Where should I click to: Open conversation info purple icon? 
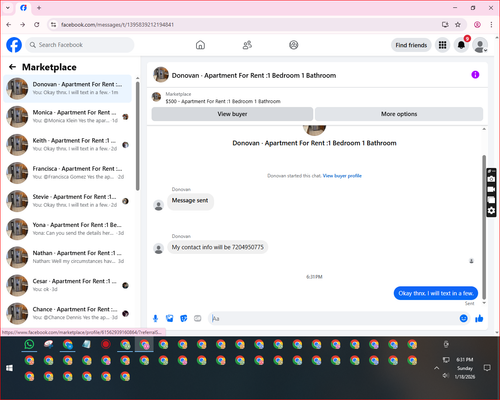point(475,75)
